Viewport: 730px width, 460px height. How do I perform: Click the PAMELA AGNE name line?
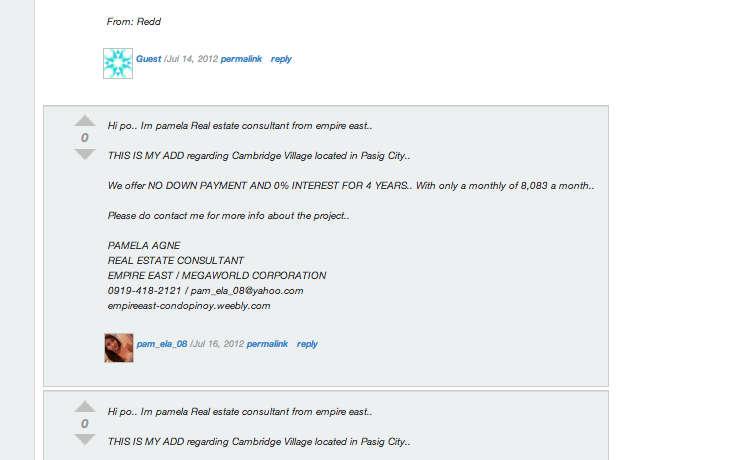click(x=144, y=245)
